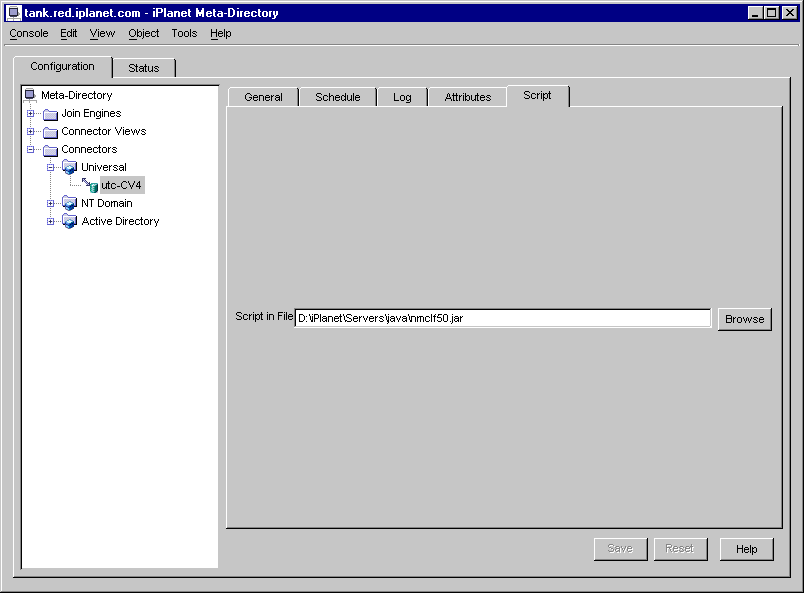This screenshot has width=804, height=593.
Task: Click the Browse button
Action: pos(745,319)
